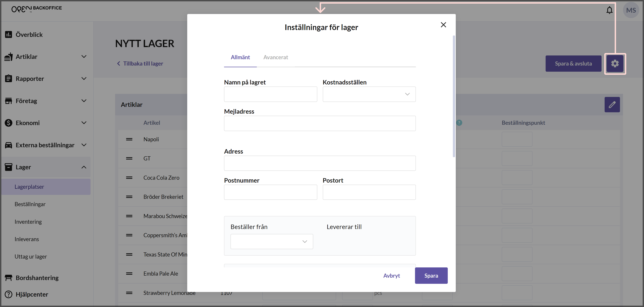Click the drag handle for Marabou Schweizer row

(x=129, y=216)
